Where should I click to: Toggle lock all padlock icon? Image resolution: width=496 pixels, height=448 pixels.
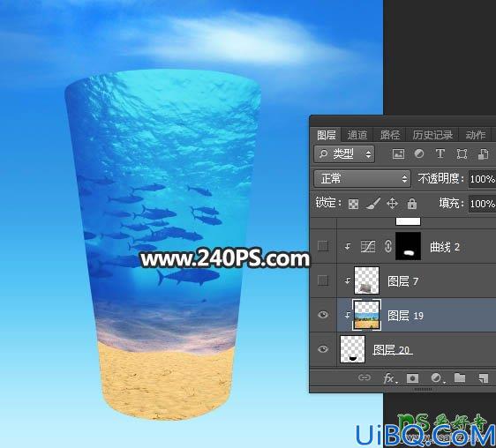pyautogui.click(x=412, y=204)
